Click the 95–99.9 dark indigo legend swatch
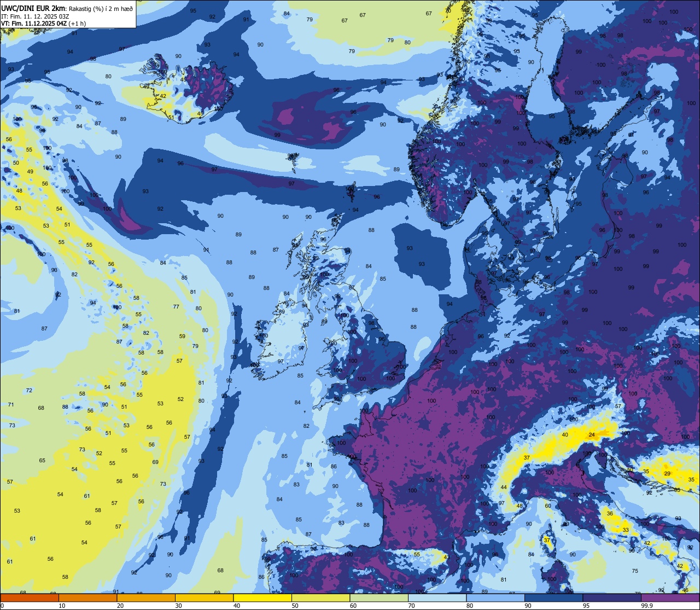 (612, 597)
